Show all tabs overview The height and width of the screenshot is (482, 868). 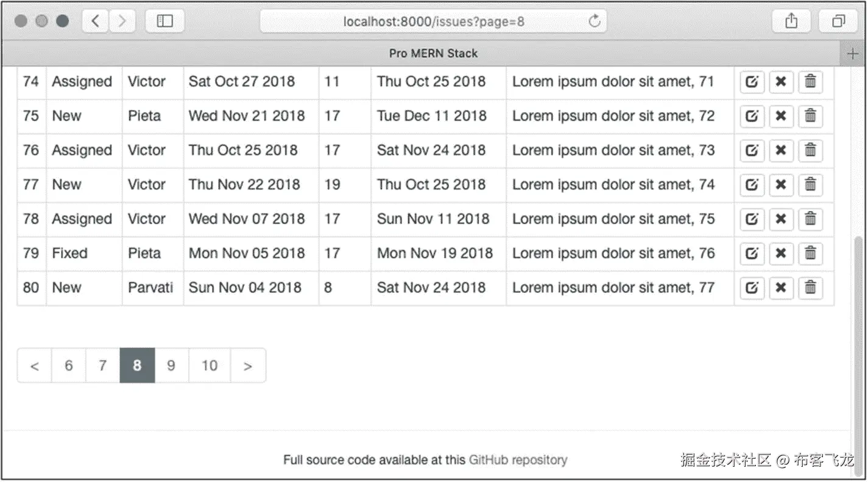[x=839, y=21]
